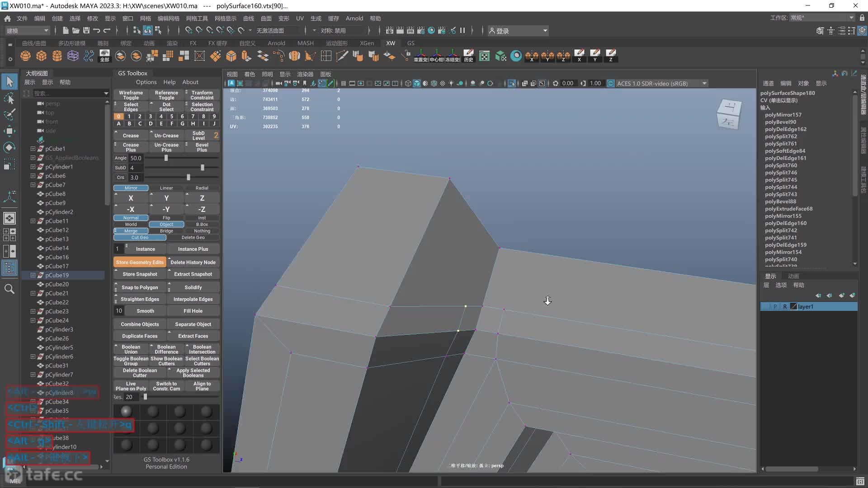This screenshot has height=488, width=868.
Task: Open the workspace 常规 dropdown
Action: (x=822, y=18)
